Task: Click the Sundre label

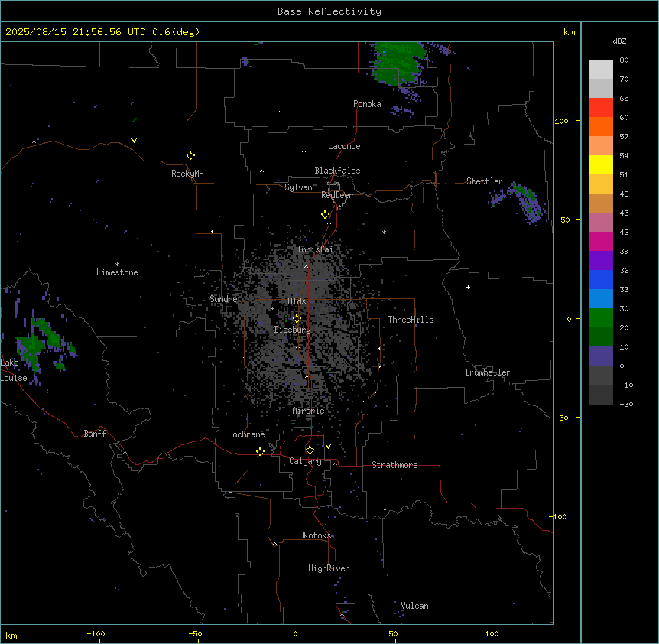Action: [223, 299]
